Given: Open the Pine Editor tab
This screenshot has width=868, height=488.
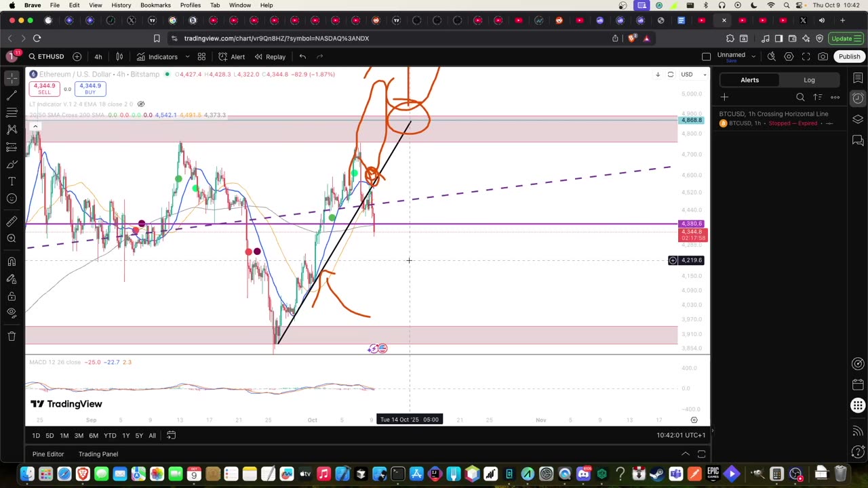Looking at the screenshot, I should click(x=48, y=454).
